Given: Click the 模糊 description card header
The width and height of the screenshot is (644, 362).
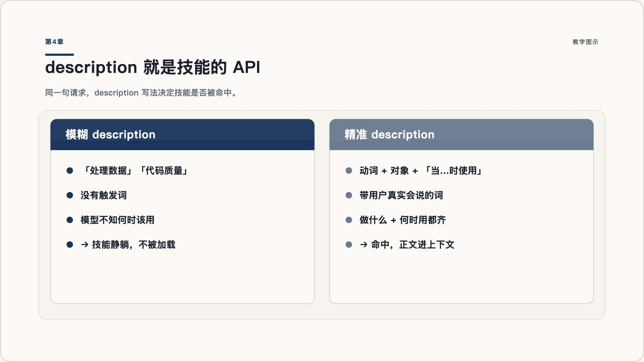Looking at the screenshot, I should pos(182,135).
